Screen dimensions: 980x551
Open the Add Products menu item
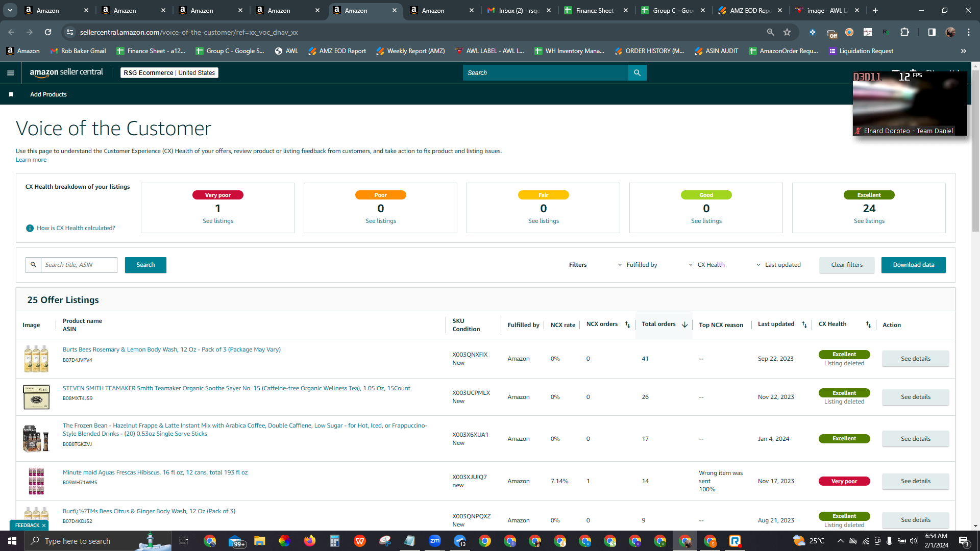click(x=48, y=94)
